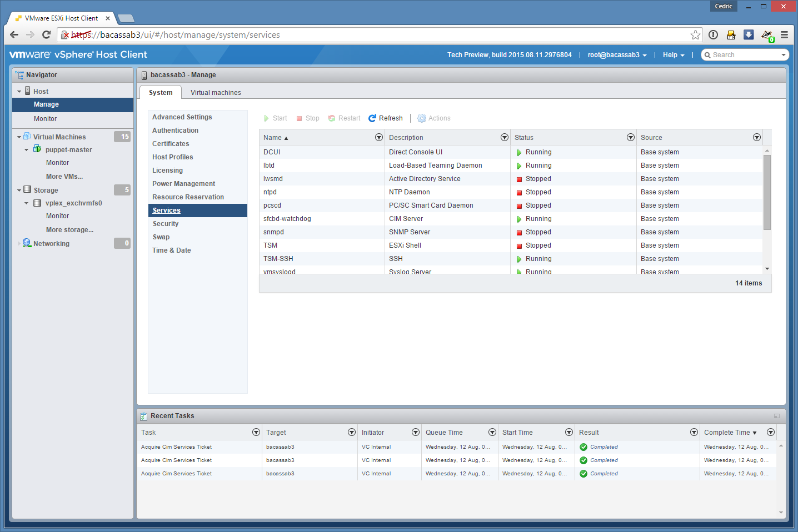Screen dimensions: 798x532
Task: Open the root@bacassab3 user dropdown
Action: point(617,55)
